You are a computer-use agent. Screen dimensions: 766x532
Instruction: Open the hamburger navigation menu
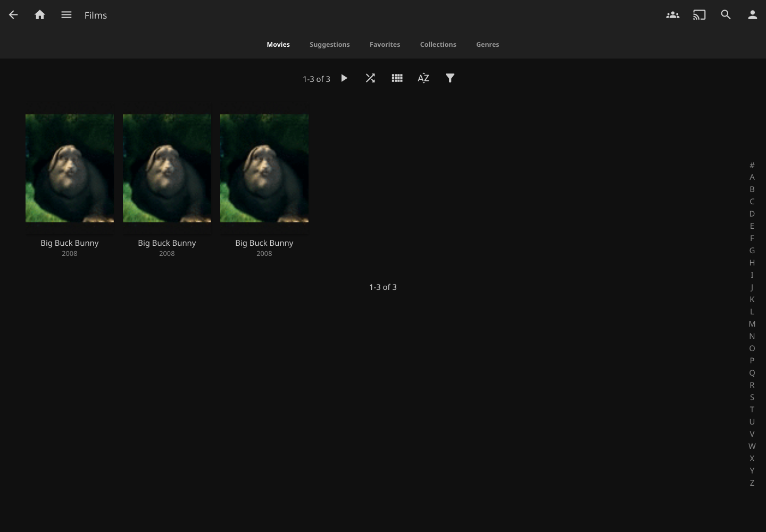pyautogui.click(x=66, y=15)
